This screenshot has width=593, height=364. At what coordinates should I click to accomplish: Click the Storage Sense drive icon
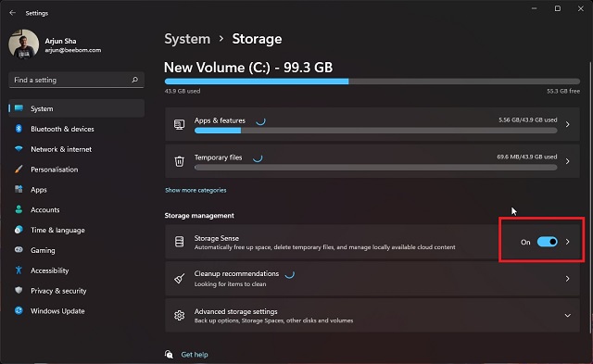click(x=179, y=242)
